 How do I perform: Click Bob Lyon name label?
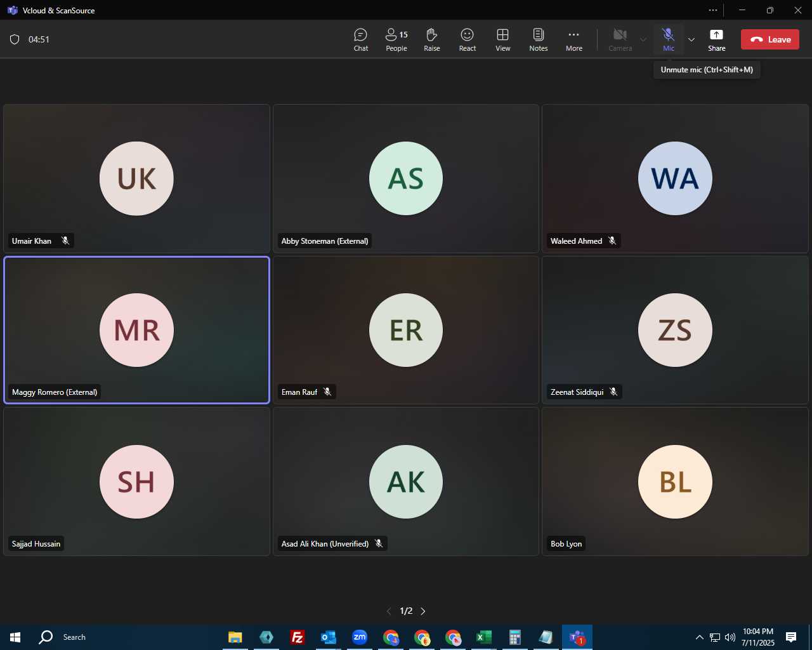566,544
